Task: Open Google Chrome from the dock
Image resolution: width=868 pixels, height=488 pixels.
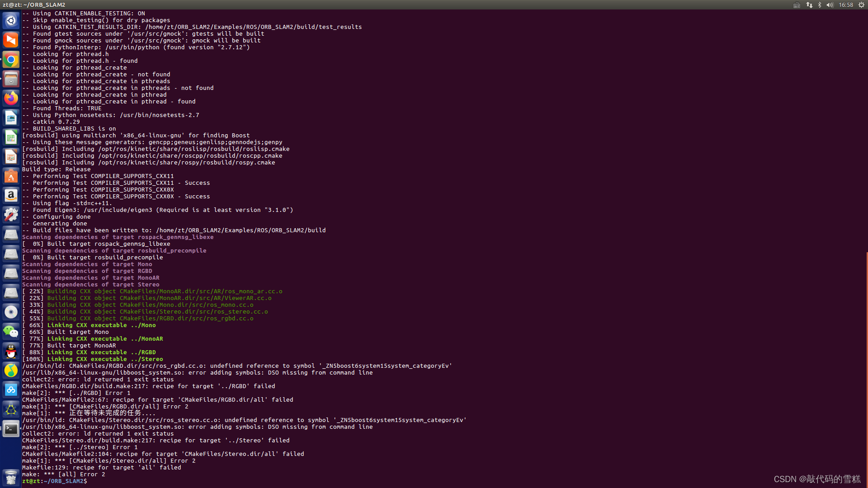Action: click(11, 60)
